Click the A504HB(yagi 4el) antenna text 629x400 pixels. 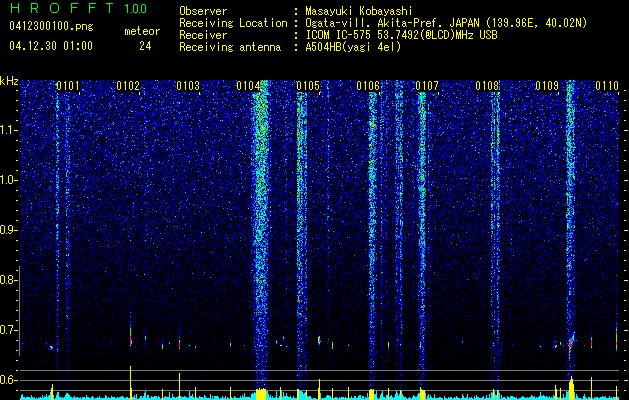tap(353, 47)
